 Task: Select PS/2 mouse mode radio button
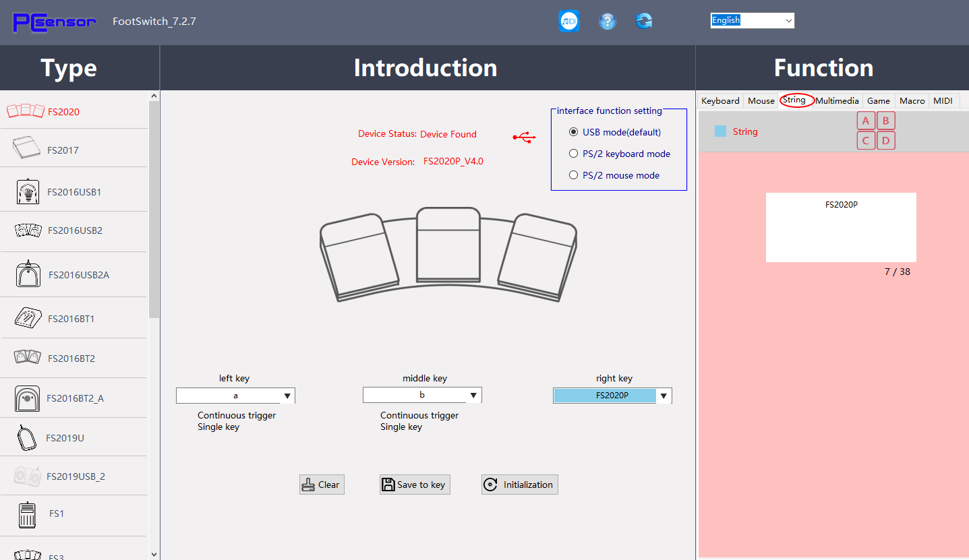pos(574,175)
